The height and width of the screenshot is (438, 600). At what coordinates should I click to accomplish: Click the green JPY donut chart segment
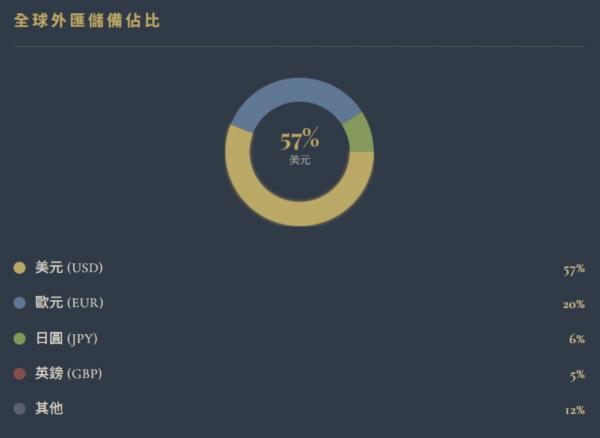[358, 133]
